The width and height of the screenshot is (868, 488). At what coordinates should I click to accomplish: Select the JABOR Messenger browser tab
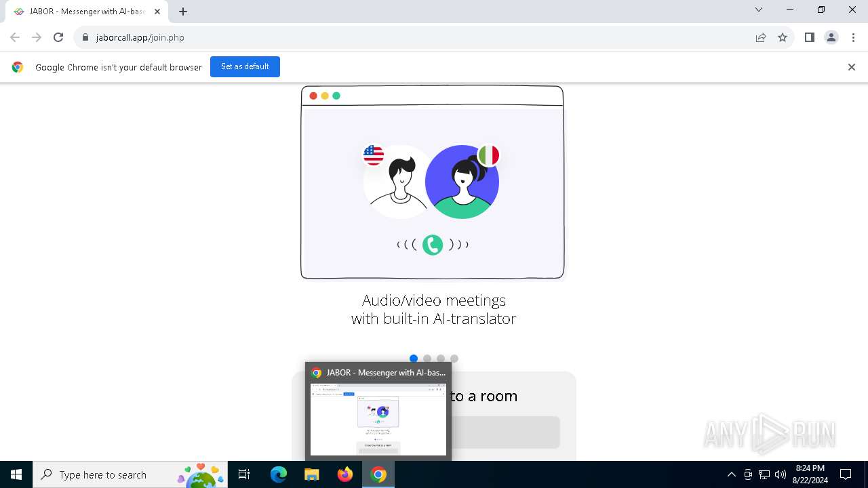click(x=87, y=12)
